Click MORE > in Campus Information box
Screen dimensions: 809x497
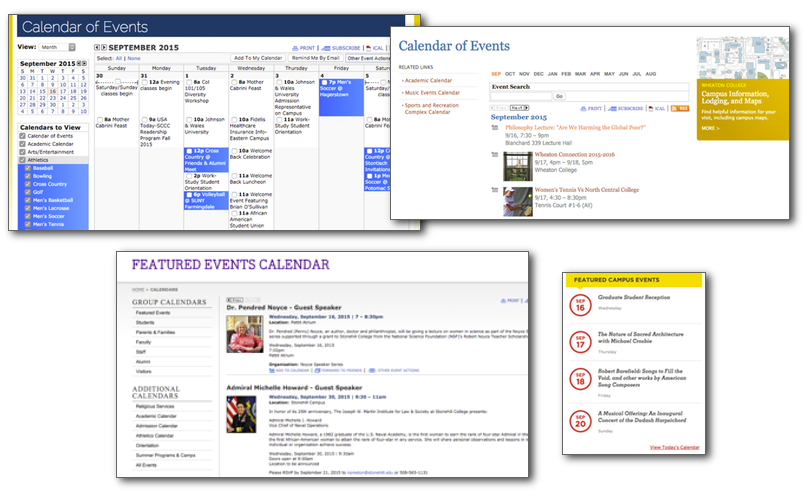point(710,128)
